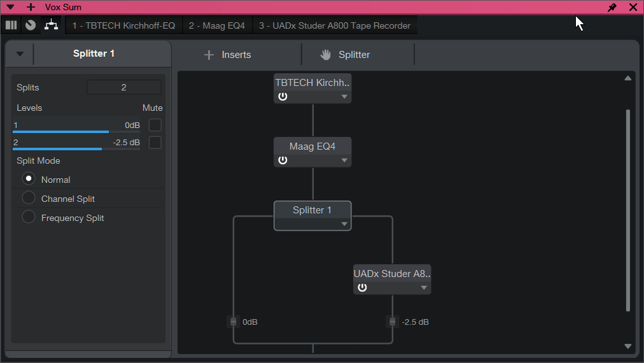Pin the Vox Sum window

point(612,7)
